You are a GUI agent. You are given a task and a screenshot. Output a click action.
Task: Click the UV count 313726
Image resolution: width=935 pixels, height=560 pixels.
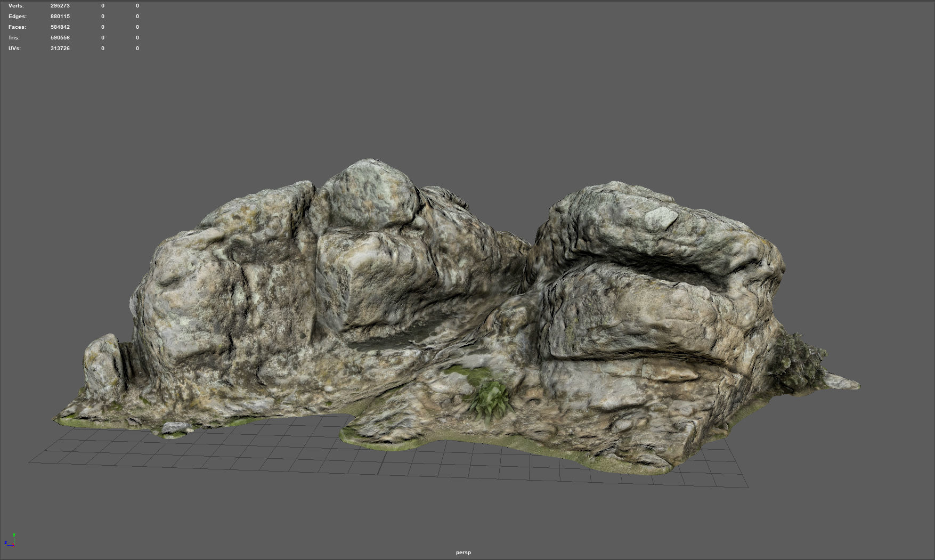[60, 48]
